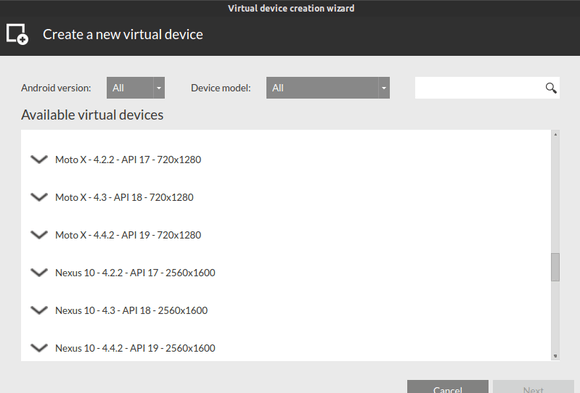Image resolution: width=580 pixels, height=393 pixels.
Task: Expand Nexus 10 4.3 API 18 chevron
Action: click(39, 310)
